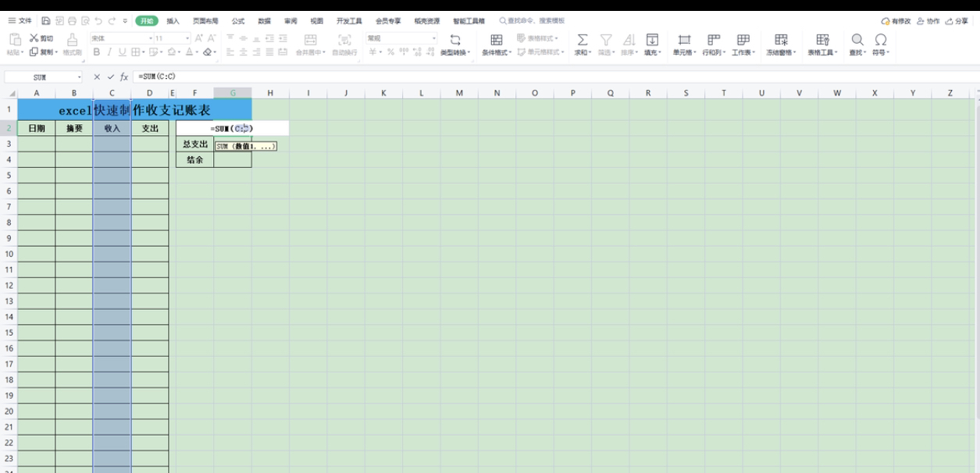Switch to the 视图 View tab
The height and width of the screenshot is (473, 980).
pos(316,21)
